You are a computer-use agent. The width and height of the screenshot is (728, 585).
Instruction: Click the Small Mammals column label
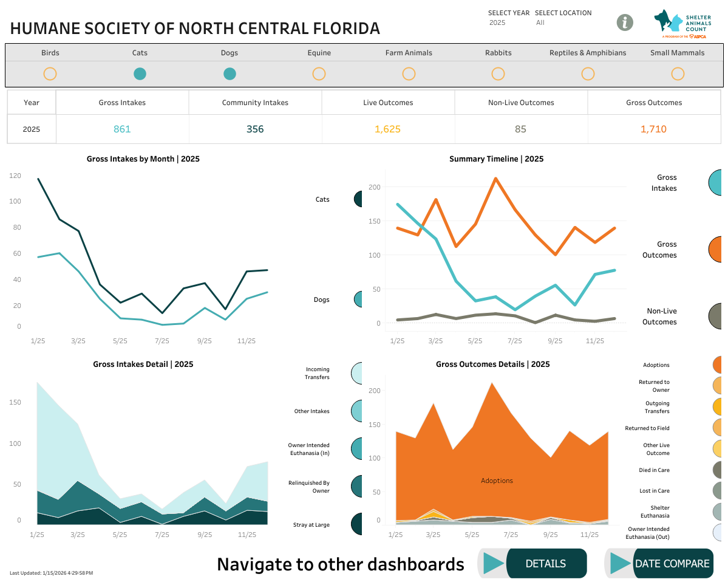[678, 52]
